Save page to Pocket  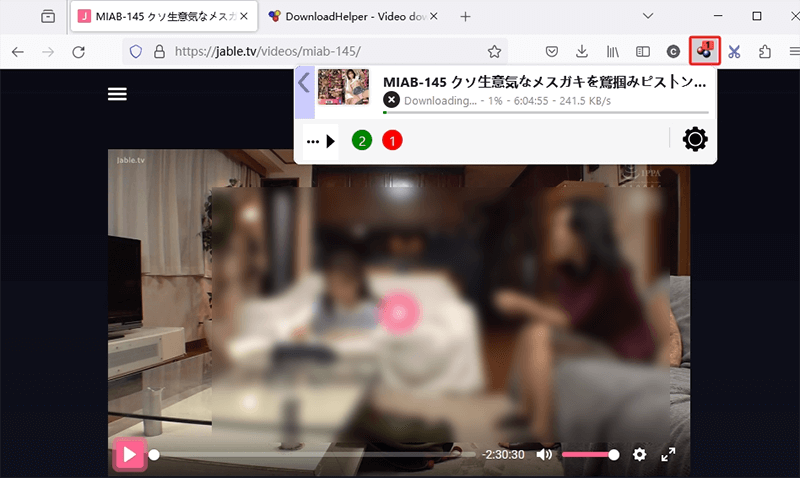pyautogui.click(x=552, y=52)
